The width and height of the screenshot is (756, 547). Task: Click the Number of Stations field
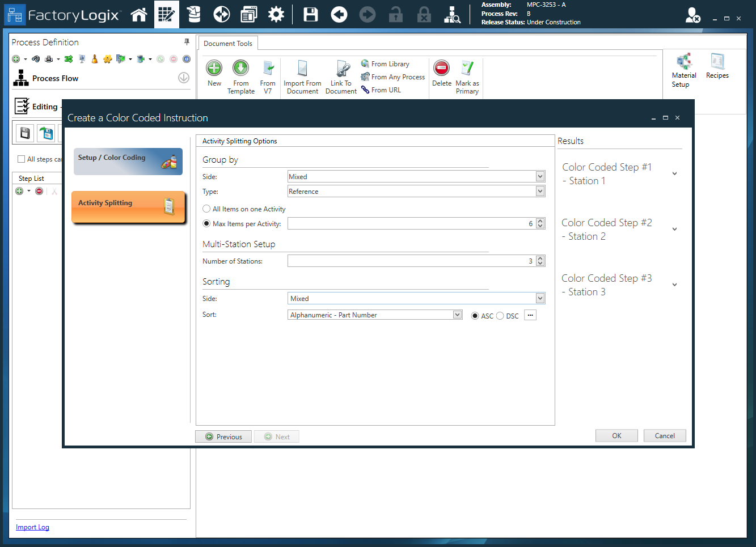point(411,261)
